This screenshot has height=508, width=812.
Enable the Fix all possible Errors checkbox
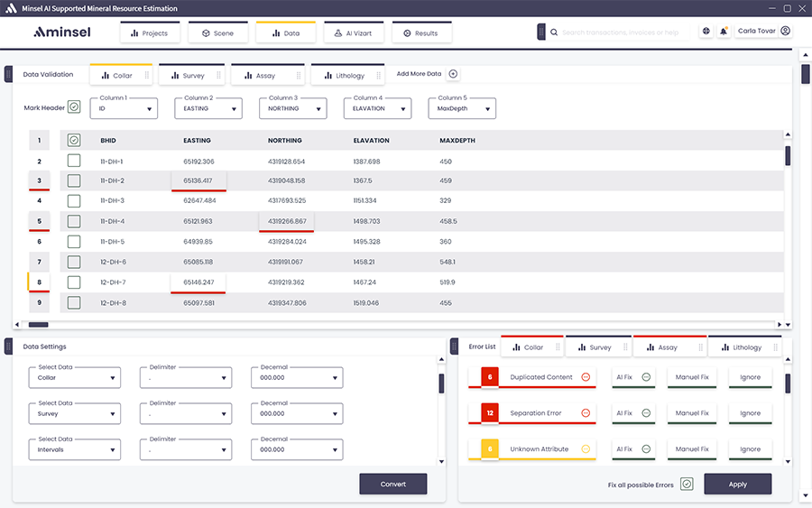point(687,485)
